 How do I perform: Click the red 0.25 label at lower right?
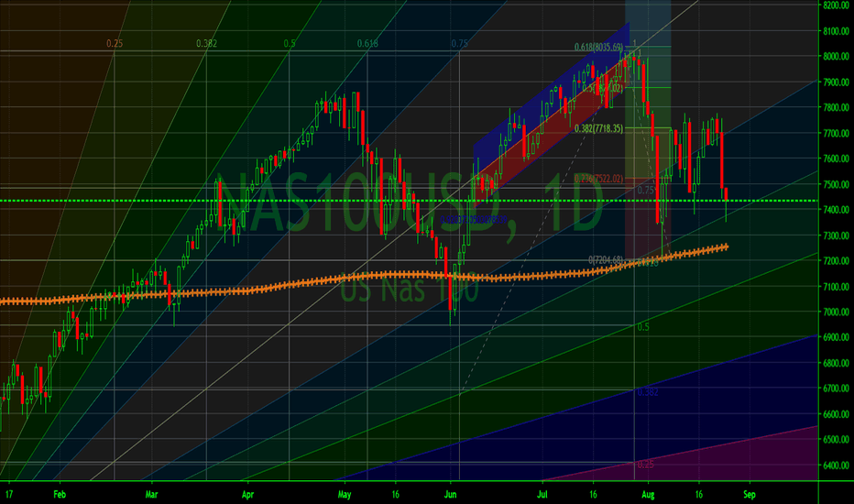(645, 465)
